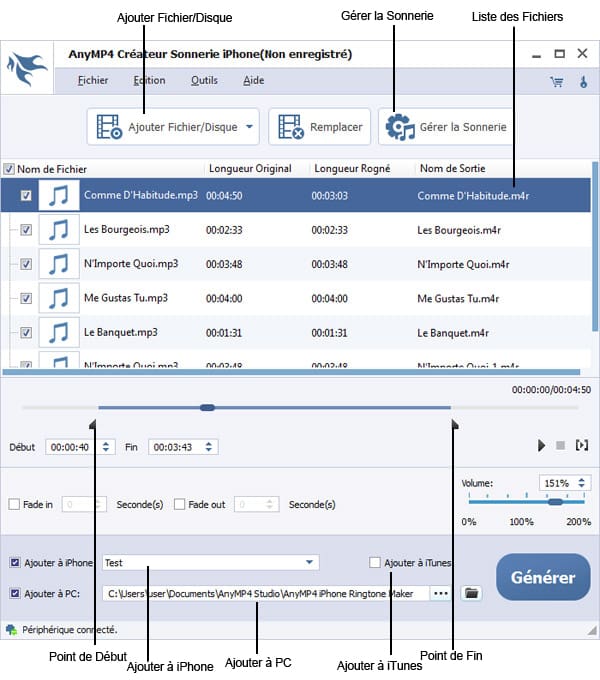
Task: Uncheck Les Bourgeois.mp3 checkbox
Action: pos(26,229)
